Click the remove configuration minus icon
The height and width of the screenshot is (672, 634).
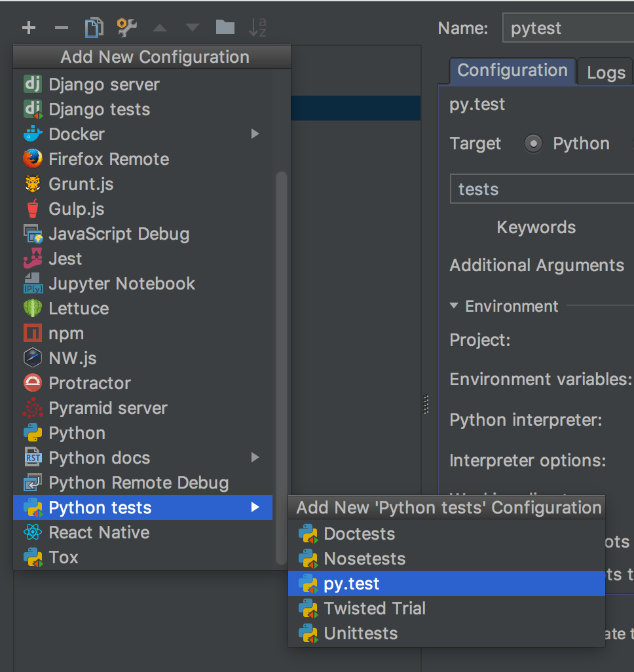60,28
